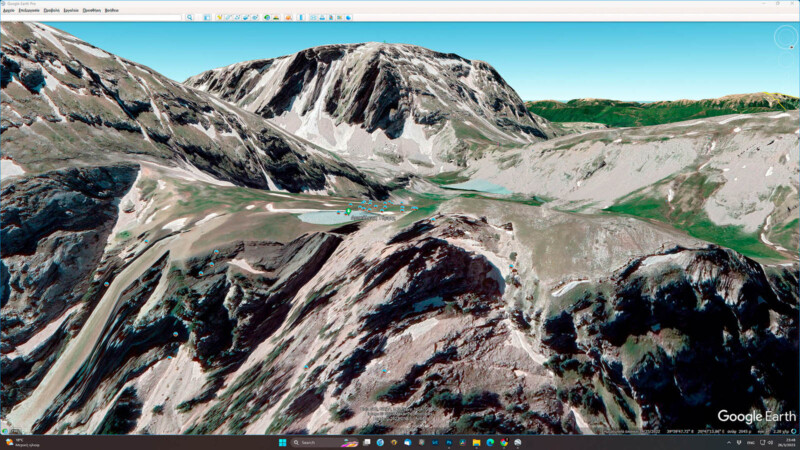Open the planets switcher dropdown

[x=289, y=17]
